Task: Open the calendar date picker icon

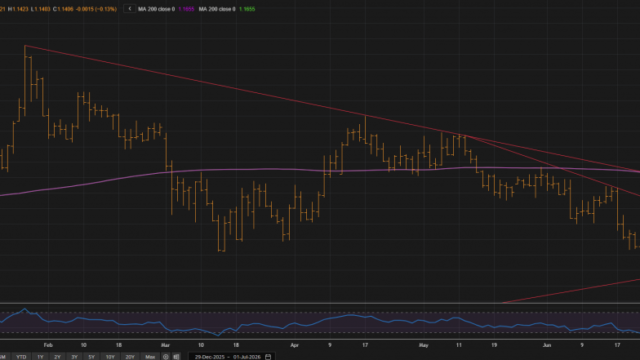Action: [x=268, y=357]
